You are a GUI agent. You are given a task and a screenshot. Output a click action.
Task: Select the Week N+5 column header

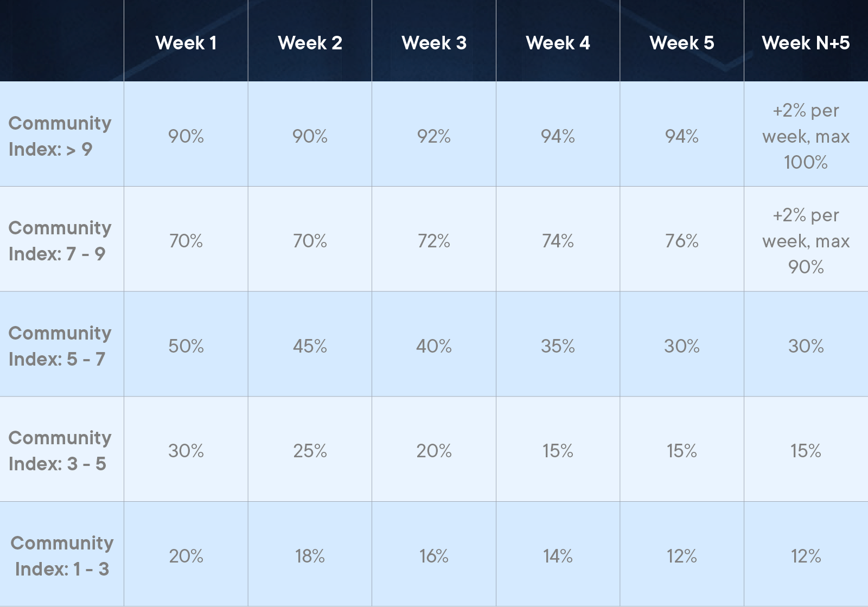click(806, 43)
